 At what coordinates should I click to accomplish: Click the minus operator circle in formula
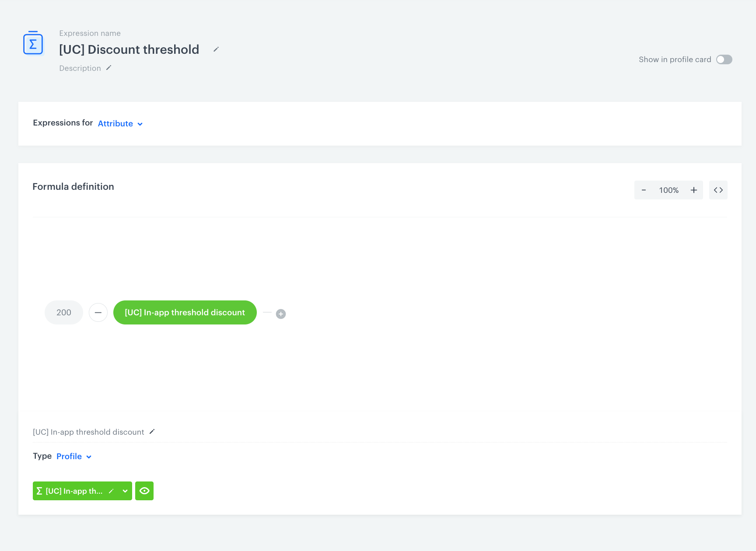click(x=98, y=313)
